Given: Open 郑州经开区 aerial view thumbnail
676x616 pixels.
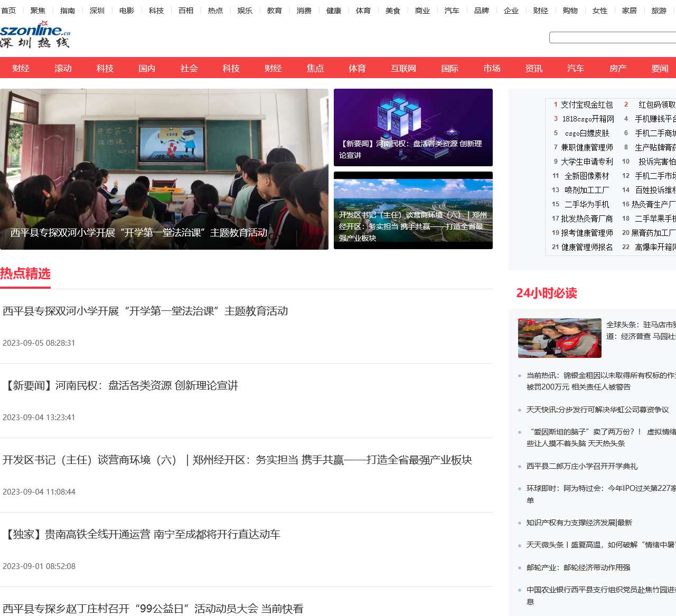Looking at the screenshot, I should pos(413,210).
